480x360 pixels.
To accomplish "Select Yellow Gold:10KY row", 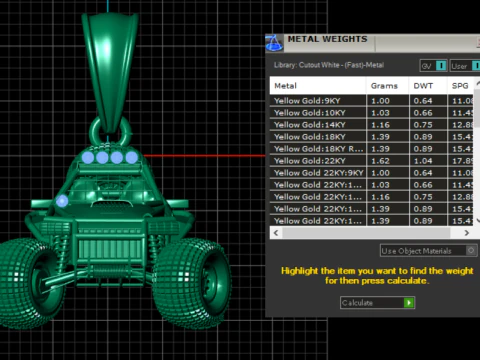I will (x=372, y=113).
